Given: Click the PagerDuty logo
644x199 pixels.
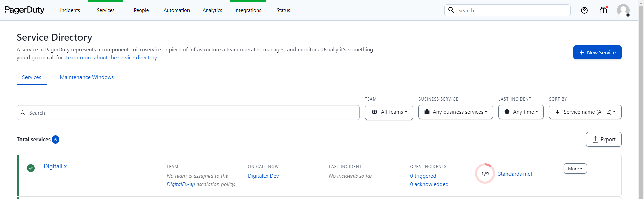Looking at the screenshot, I should [24, 10].
